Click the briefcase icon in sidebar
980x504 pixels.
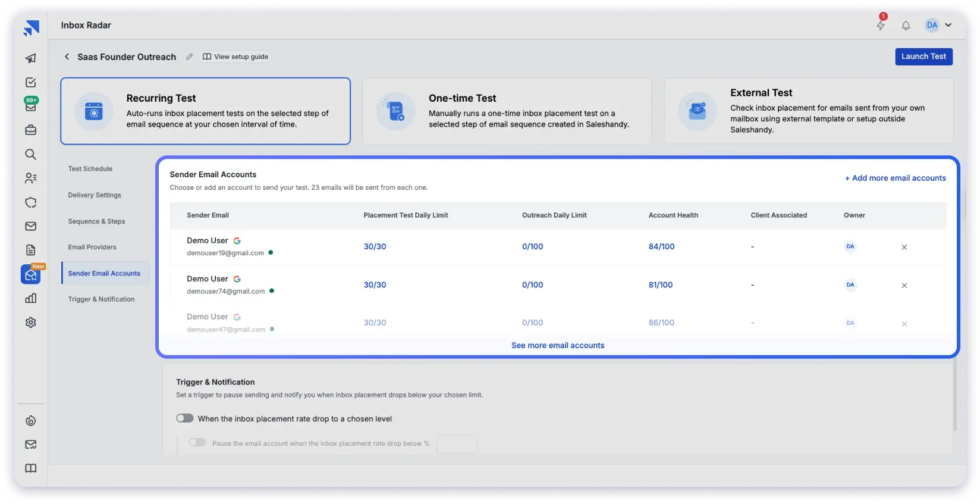(31, 130)
